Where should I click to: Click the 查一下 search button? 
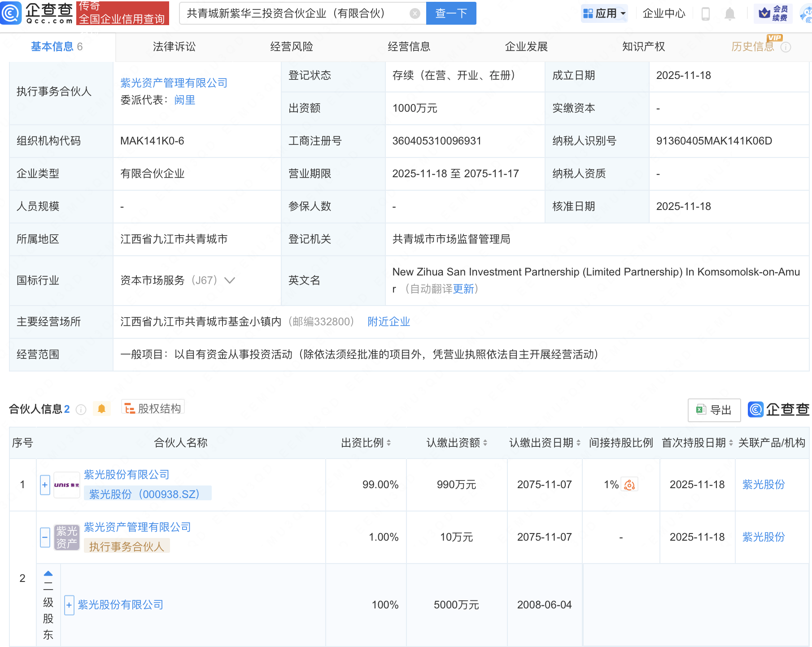pos(451,13)
